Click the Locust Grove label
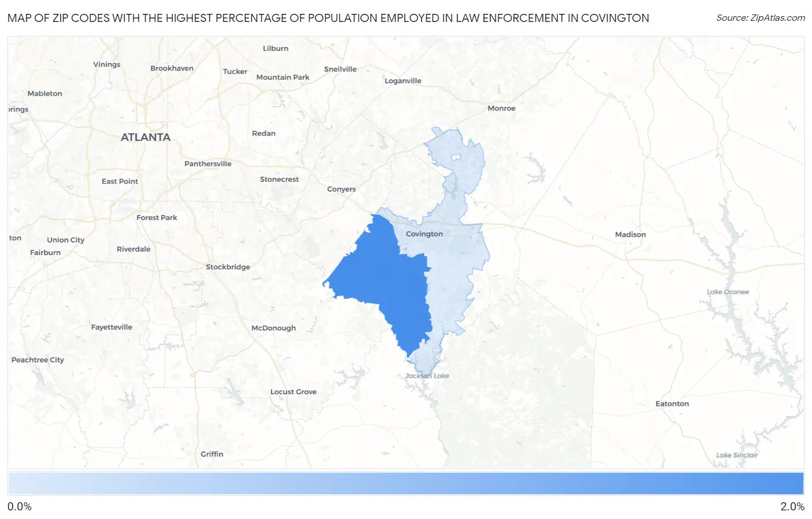Screen dimensions: 812x519 pyautogui.click(x=293, y=392)
